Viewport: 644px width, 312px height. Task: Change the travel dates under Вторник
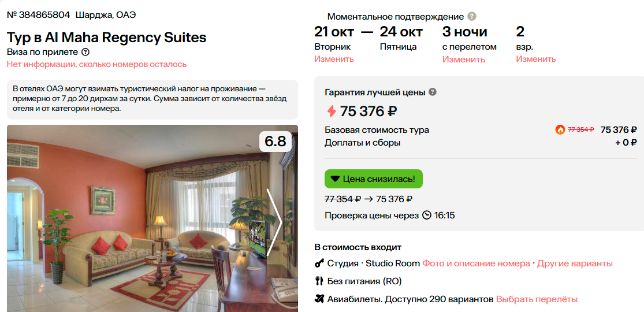click(x=334, y=59)
